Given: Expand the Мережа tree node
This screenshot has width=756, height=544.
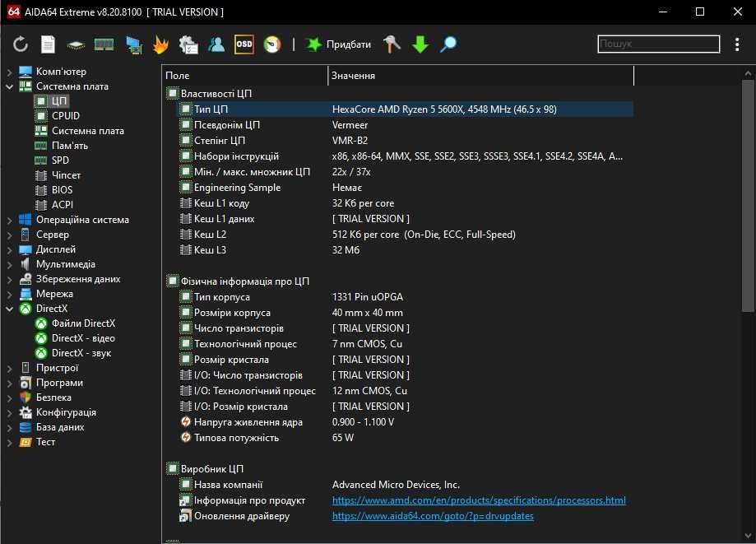Looking at the screenshot, I should click(10, 294).
